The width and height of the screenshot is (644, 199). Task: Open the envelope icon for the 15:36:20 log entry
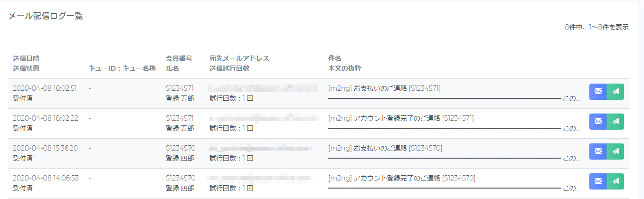[x=598, y=152]
